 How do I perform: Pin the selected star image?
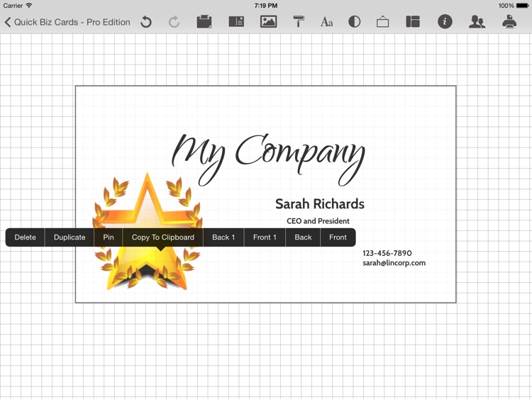[x=109, y=237]
